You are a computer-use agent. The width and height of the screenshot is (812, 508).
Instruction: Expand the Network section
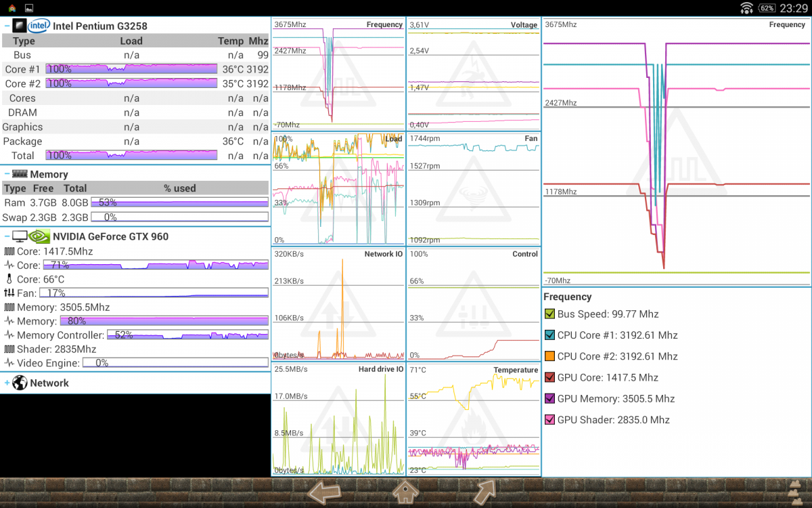(7, 383)
